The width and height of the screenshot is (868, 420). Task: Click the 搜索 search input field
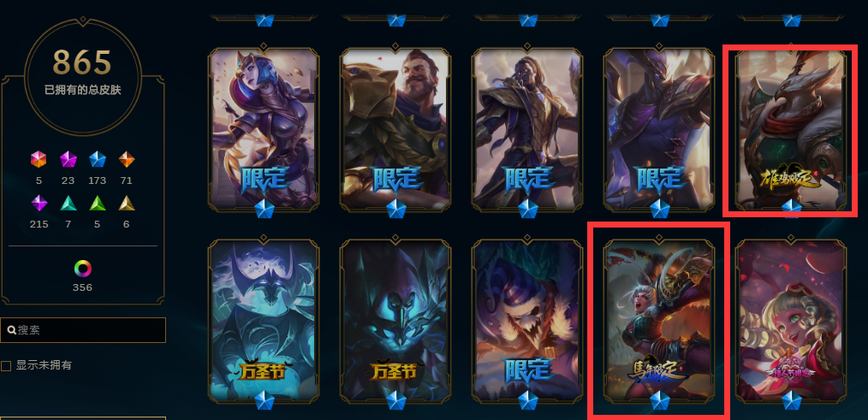point(83,330)
